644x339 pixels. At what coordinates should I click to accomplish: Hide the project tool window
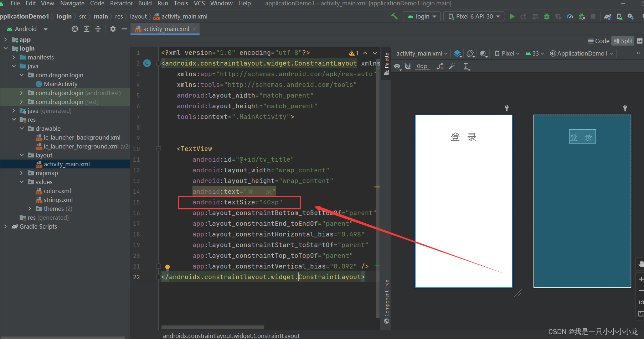coord(124,29)
